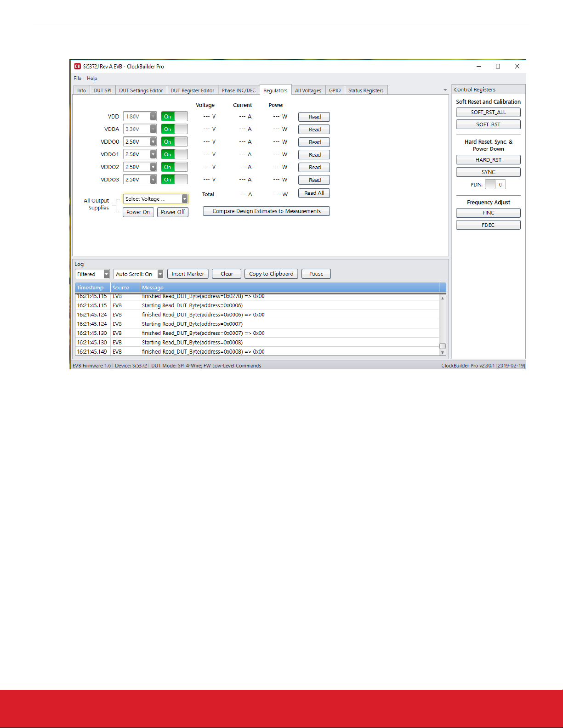
Task: Click the log scrollbar down arrow
Action: (443, 353)
